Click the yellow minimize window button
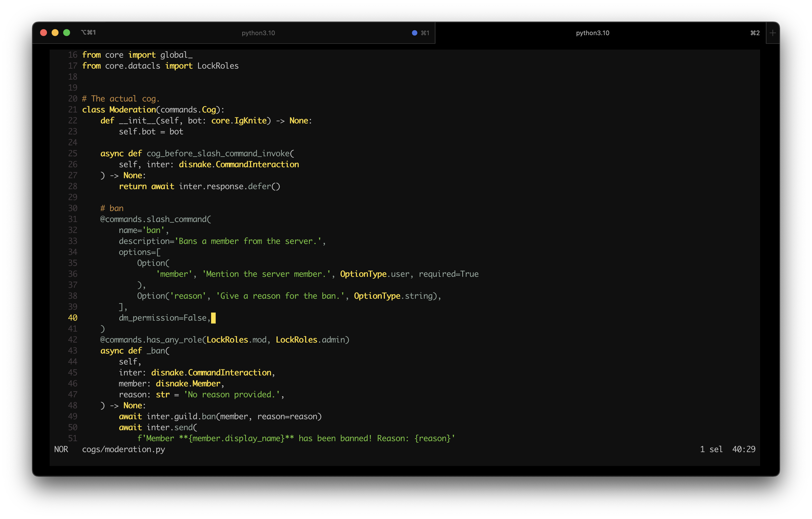The width and height of the screenshot is (812, 519). [55, 32]
